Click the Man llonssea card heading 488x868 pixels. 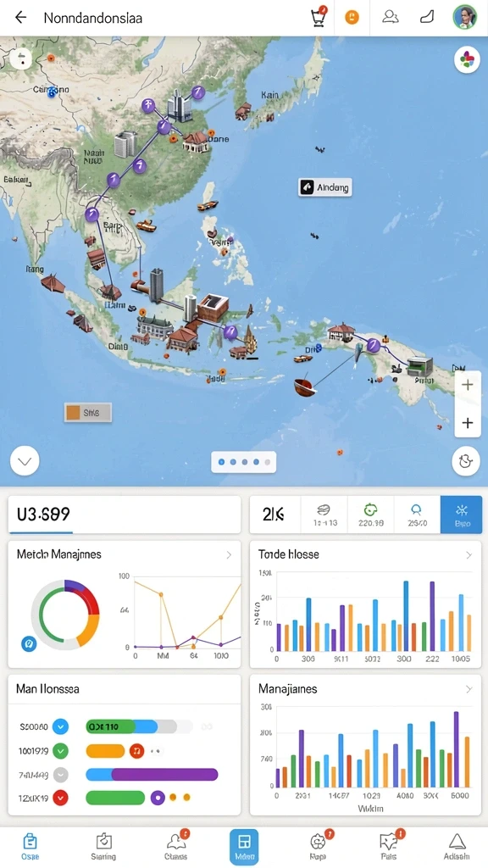47,689
